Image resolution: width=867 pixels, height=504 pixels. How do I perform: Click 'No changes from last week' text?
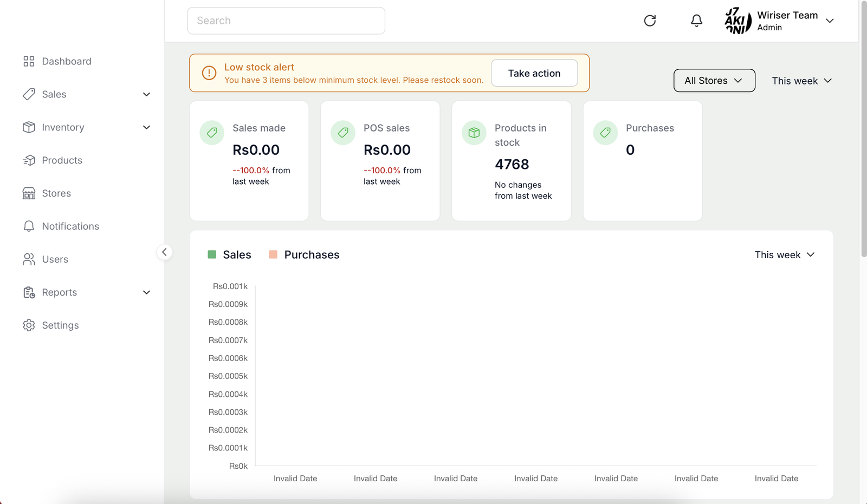click(523, 191)
